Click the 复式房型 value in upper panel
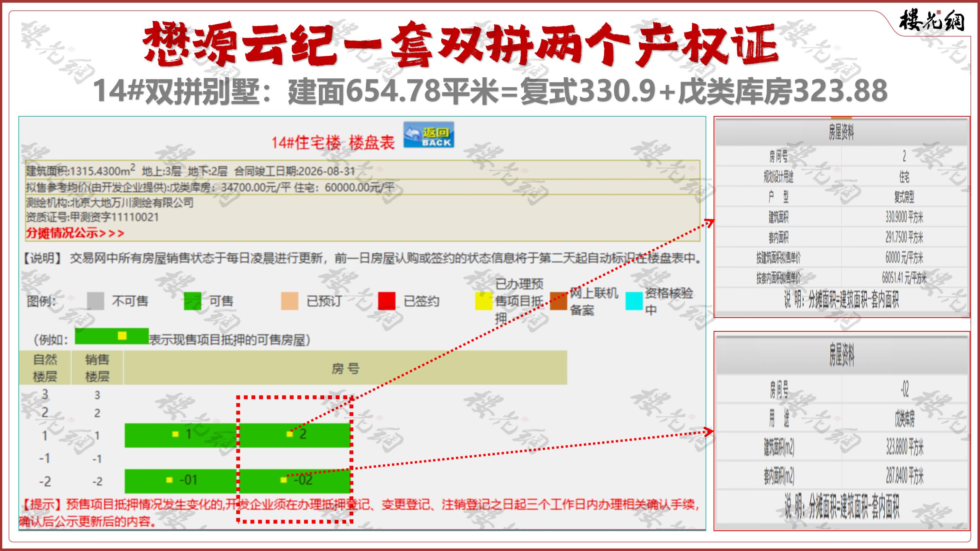This screenshot has height=551, width=980. coord(904,197)
